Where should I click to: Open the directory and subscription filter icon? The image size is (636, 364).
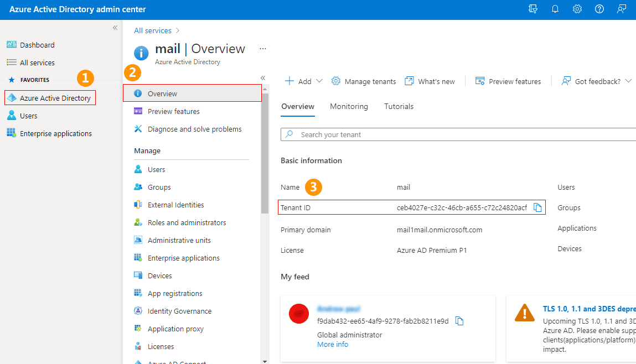click(x=533, y=9)
